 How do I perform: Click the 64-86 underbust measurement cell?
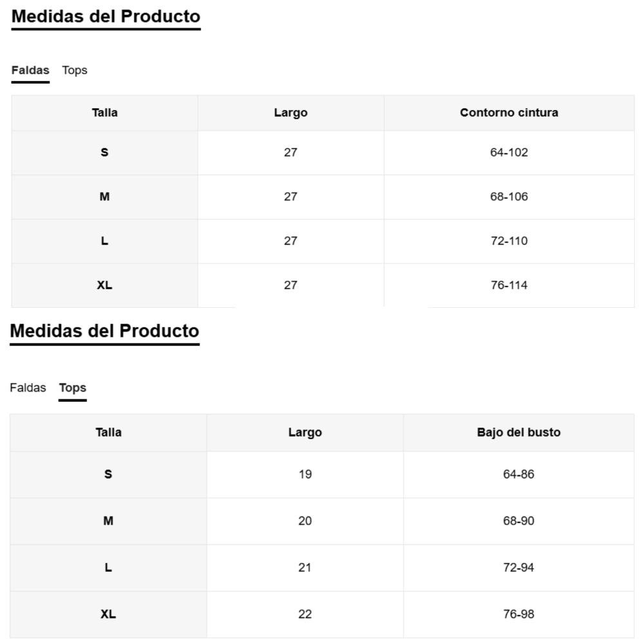point(518,474)
